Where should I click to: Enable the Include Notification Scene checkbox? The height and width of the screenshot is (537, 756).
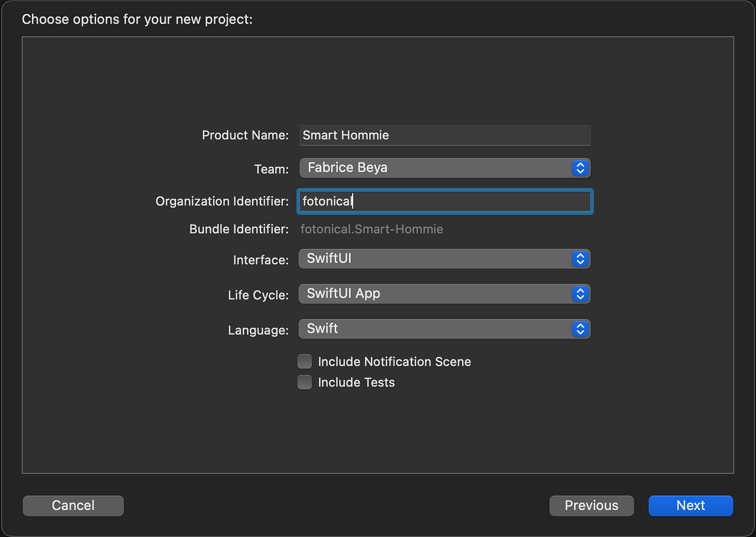click(x=305, y=361)
